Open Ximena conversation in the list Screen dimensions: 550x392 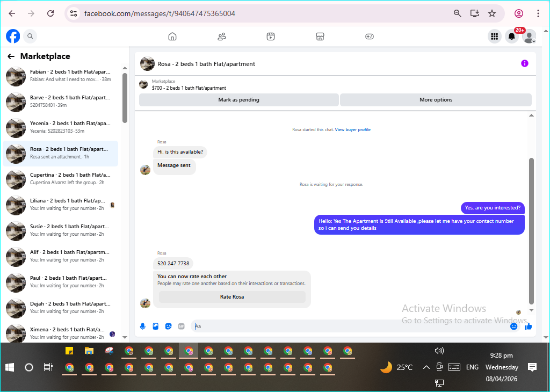point(60,333)
